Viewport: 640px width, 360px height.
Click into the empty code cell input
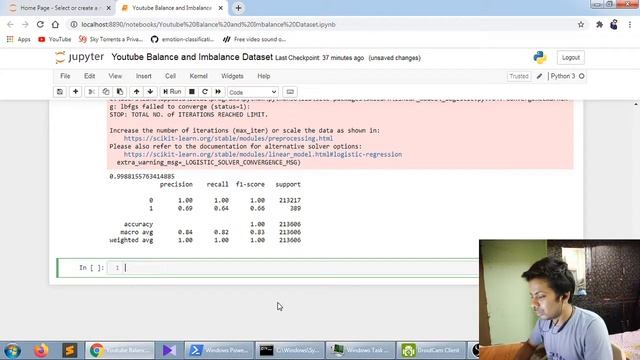pyautogui.click(x=300, y=268)
